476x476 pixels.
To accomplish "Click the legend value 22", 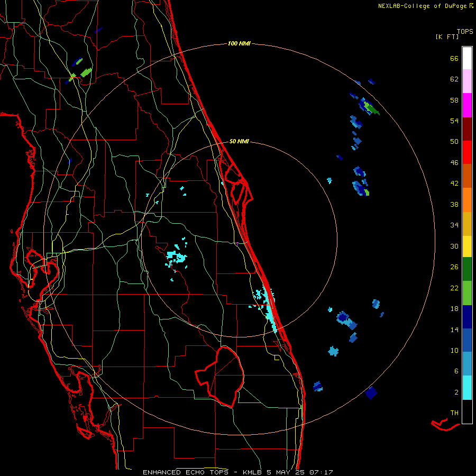I will (x=454, y=288).
